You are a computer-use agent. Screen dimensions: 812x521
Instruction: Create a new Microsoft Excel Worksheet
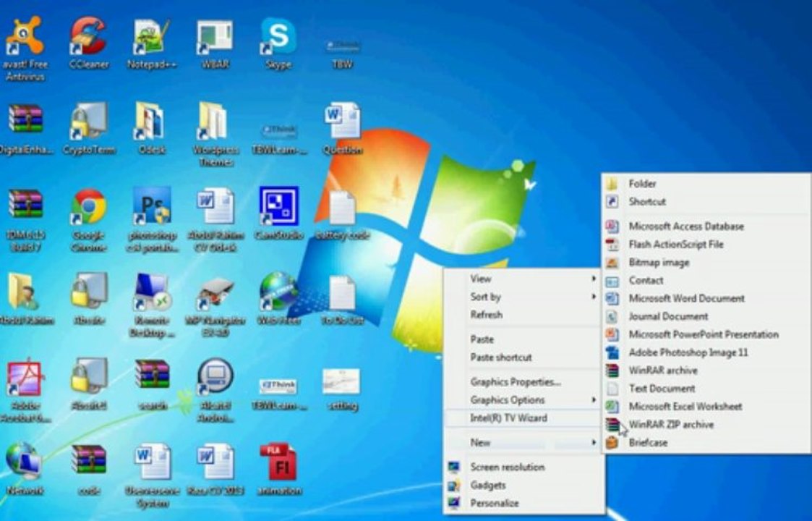click(706, 407)
